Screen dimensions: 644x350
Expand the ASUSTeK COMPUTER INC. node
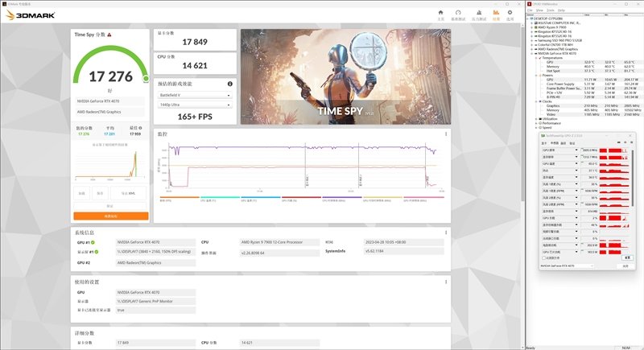coord(532,23)
